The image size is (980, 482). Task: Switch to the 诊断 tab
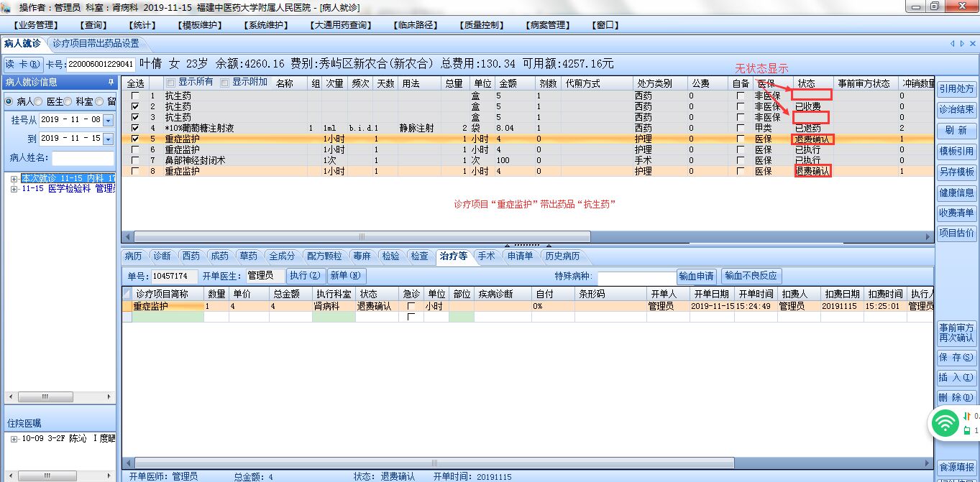coord(162,256)
